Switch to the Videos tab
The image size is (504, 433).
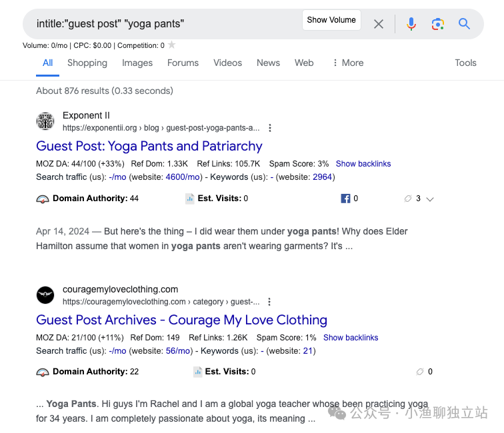[x=227, y=63]
